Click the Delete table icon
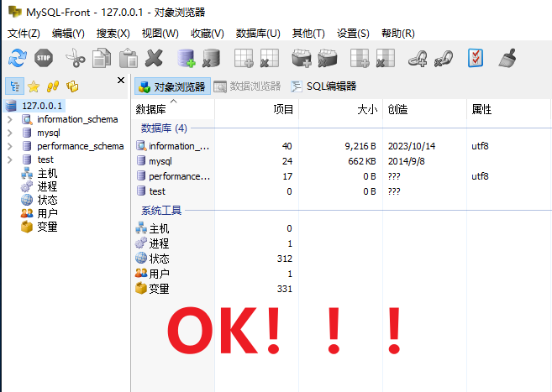The image size is (552, 392). [x=270, y=58]
